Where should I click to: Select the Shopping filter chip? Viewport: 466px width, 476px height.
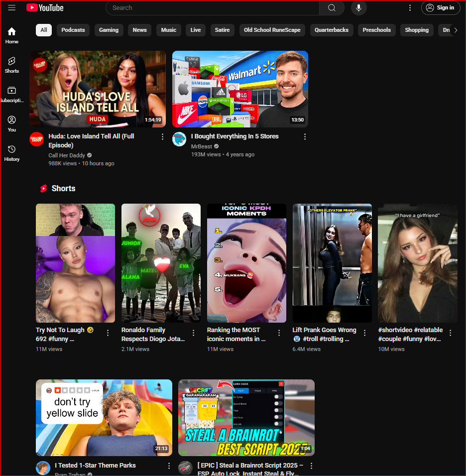coord(417,30)
